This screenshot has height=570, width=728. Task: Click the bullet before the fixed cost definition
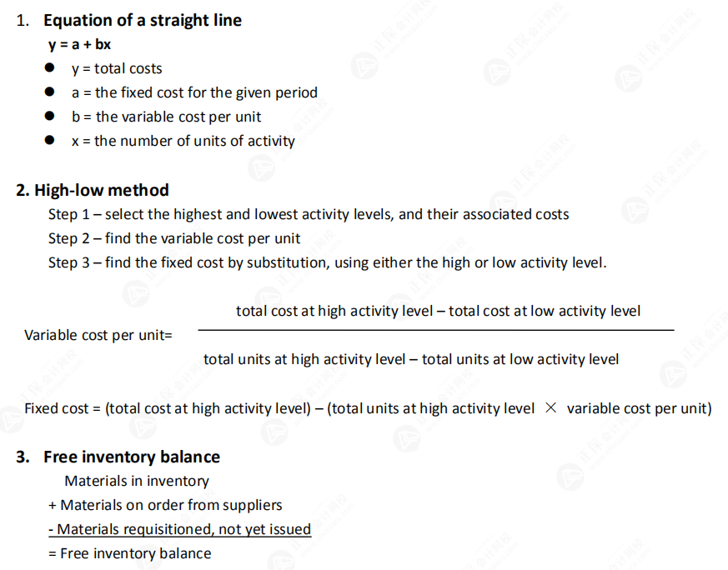coord(52,92)
